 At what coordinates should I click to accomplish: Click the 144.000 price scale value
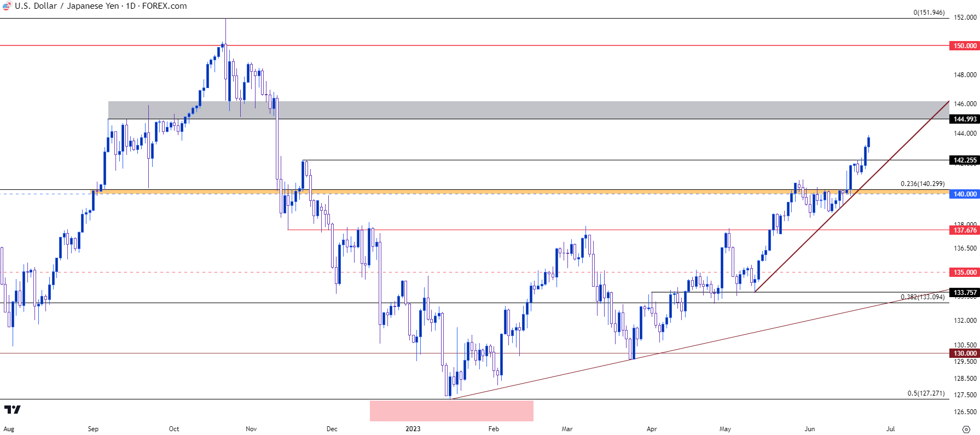pyautogui.click(x=965, y=134)
